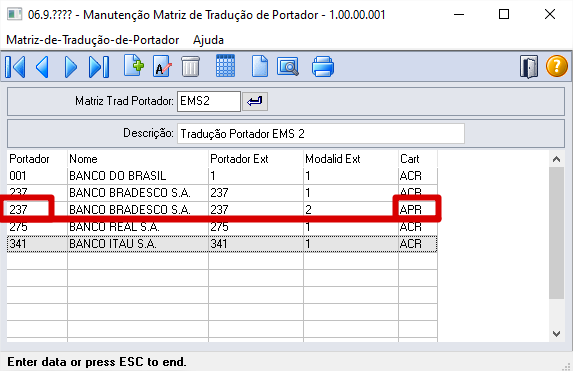Click the scrollbar up arrow of the grid
The width and height of the screenshot is (573, 371).
(x=557, y=159)
